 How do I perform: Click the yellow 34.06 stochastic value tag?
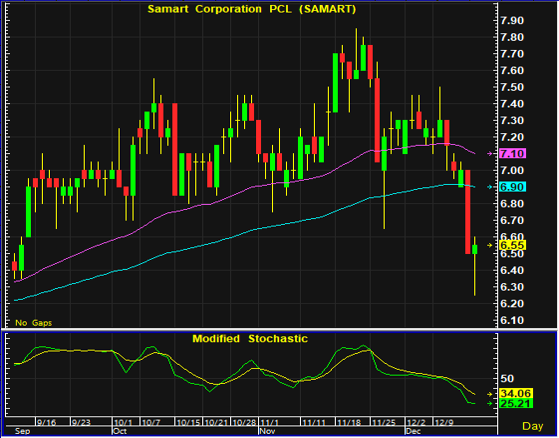(x=516, y=394)
